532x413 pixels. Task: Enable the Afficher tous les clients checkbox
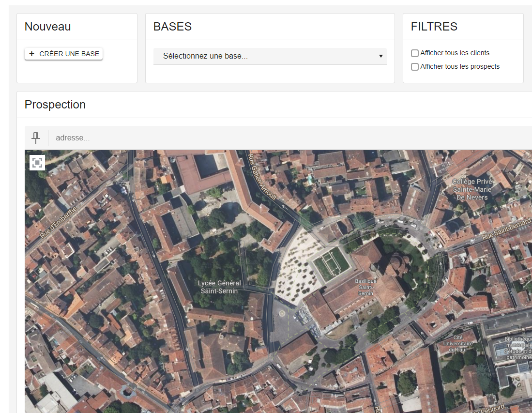pyautogui.click(x=415, y=53)
